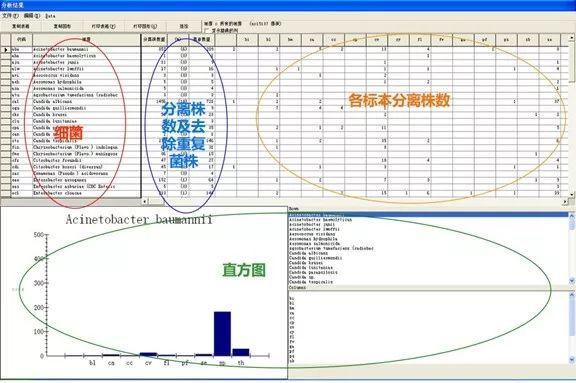Open the 编辑 menu
This screenshot has height=383, width=576.
[32, 16]
